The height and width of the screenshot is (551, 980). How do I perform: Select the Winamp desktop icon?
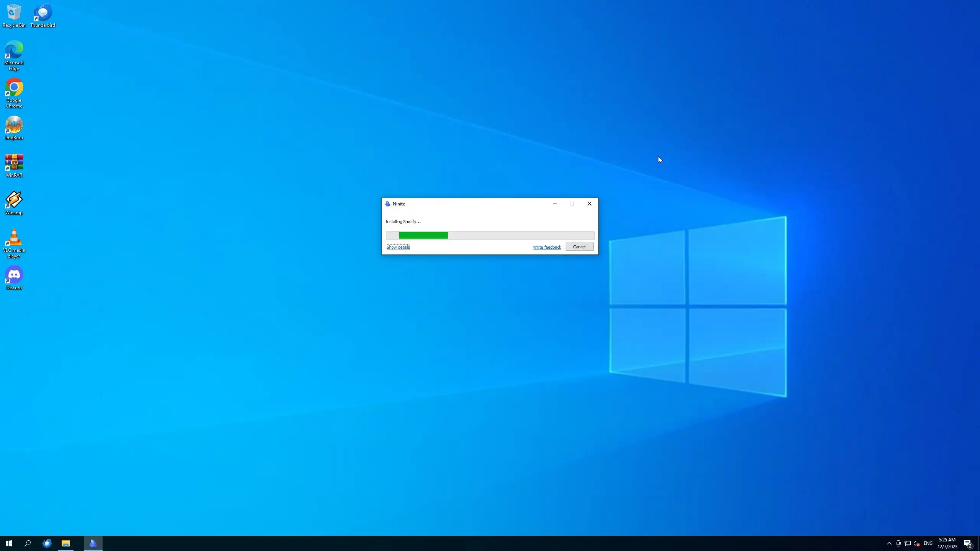14,203
